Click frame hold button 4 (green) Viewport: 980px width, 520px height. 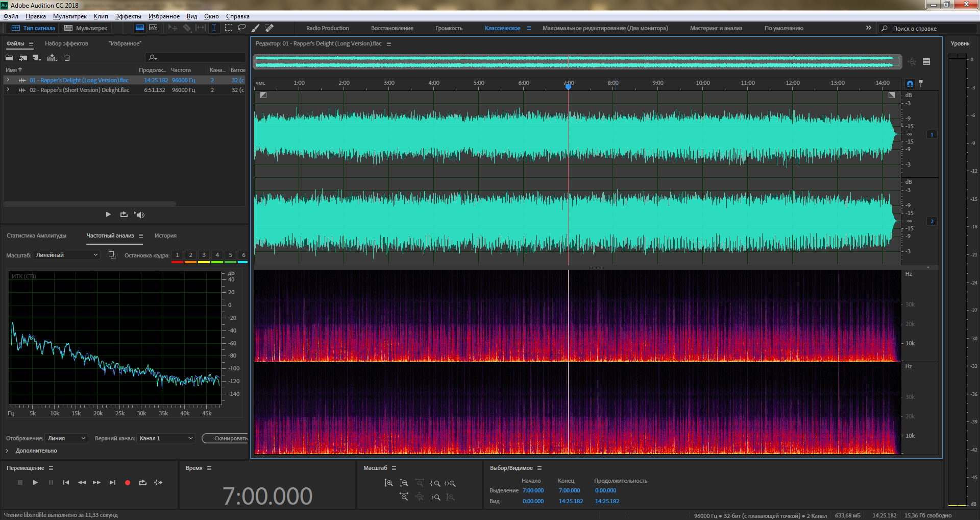tap(217, 255)
